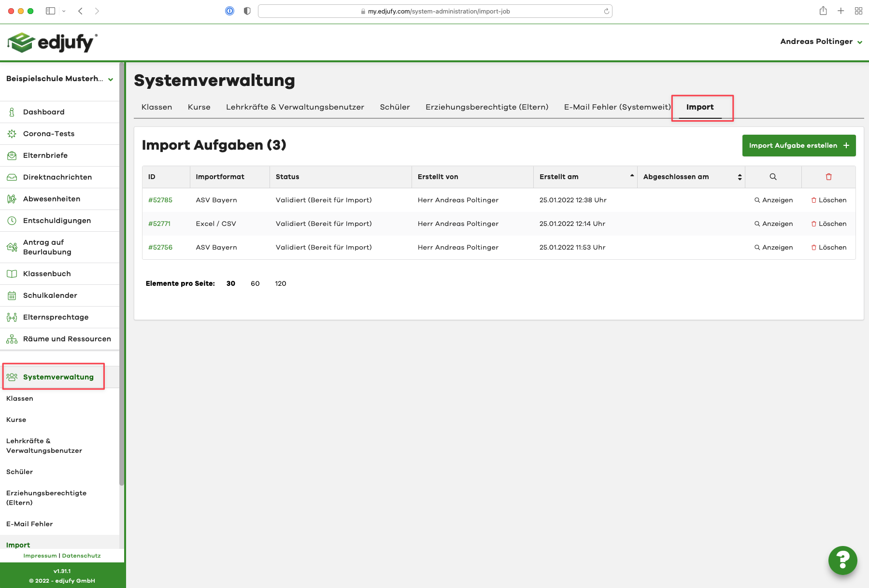Click the Import Aufgabe erstellen button
Screen dimensions: 869x588
[798, 145]
